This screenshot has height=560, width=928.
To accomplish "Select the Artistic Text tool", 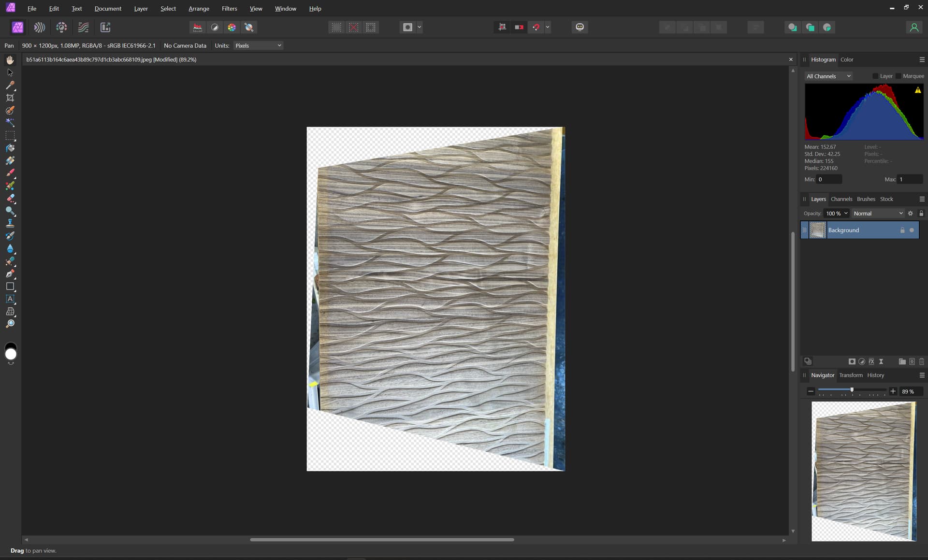I will point(10,299).
